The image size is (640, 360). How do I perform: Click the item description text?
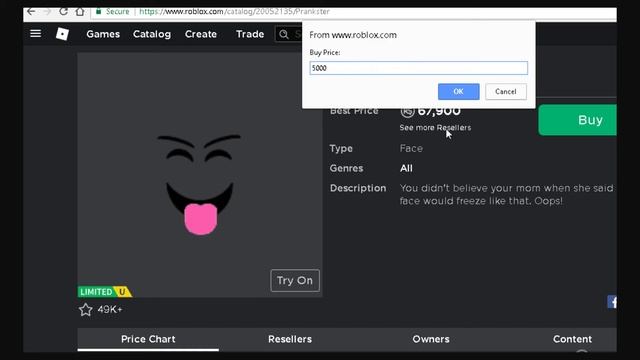[x=506, y=194]
